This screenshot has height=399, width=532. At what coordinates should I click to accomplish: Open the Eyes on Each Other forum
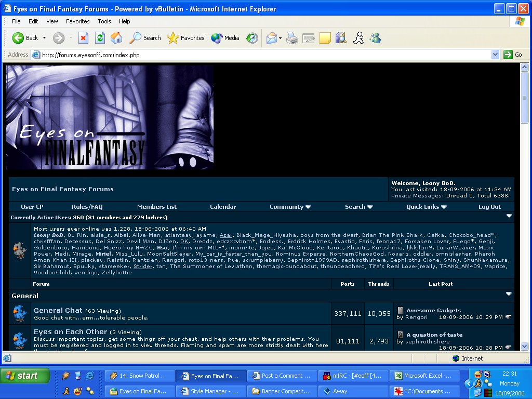point(70,331)
